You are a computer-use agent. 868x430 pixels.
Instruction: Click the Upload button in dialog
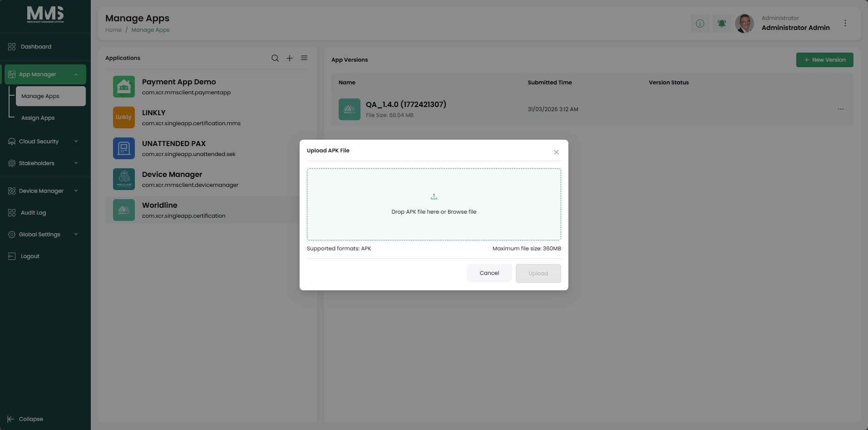[538, 274]
